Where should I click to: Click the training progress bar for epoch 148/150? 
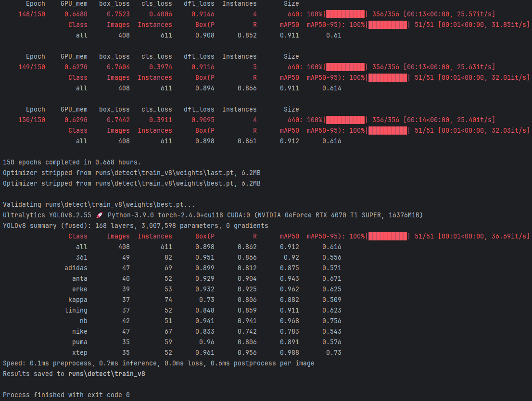pos(345,14)
